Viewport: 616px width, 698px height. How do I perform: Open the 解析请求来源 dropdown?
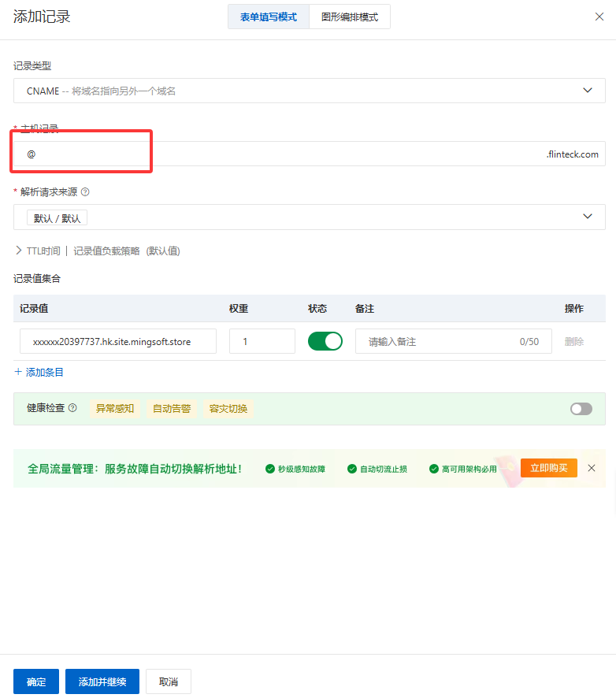(x=309, y=217)
